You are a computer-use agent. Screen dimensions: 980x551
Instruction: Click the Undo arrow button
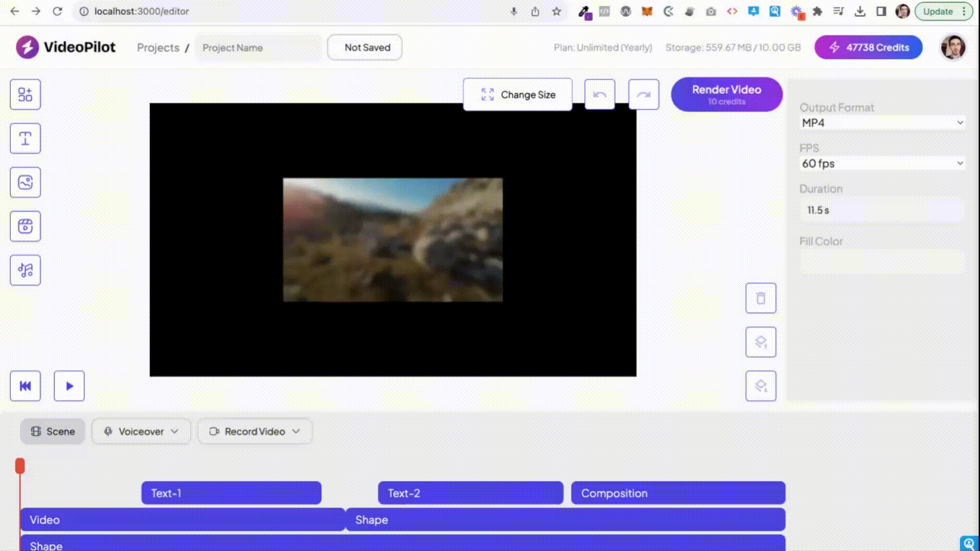[600, 94]
